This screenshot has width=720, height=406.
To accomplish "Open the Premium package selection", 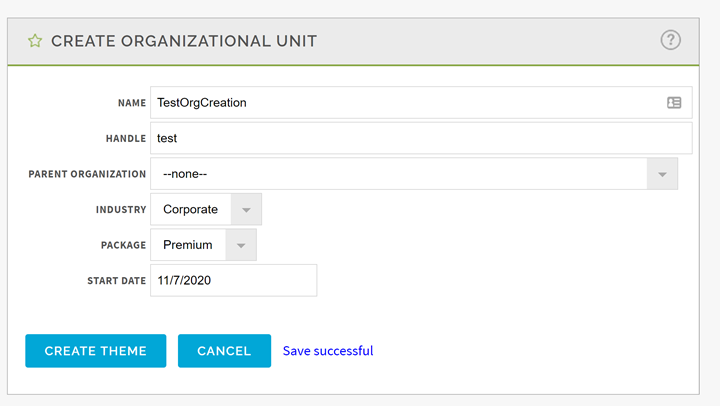I will (x=188, y=245).
